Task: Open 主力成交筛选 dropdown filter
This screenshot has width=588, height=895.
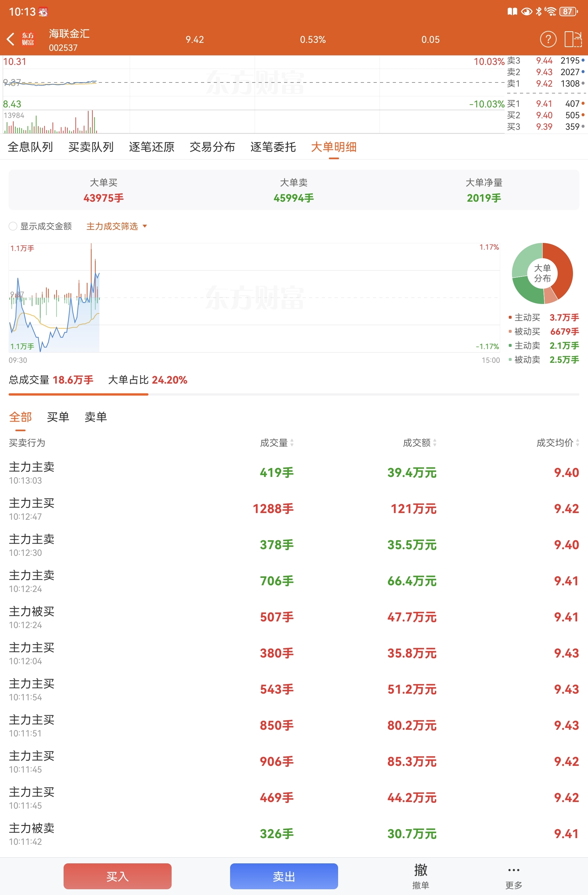Action: (117, 226)
